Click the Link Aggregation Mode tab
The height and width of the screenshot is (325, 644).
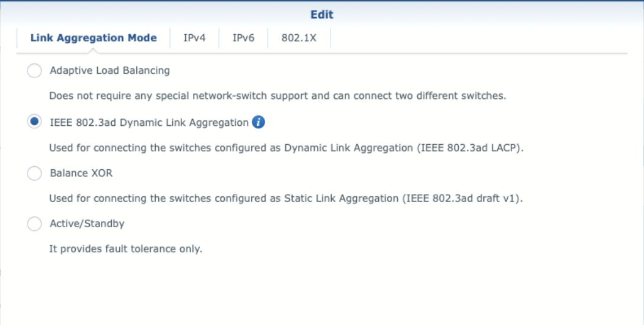(x=93, y=38)
